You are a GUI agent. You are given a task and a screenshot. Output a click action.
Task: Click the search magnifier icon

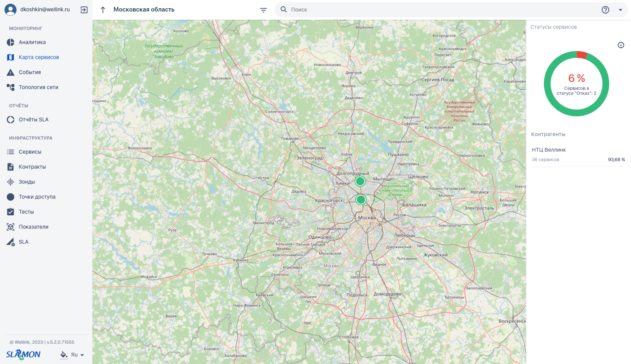tap(284, 9)
